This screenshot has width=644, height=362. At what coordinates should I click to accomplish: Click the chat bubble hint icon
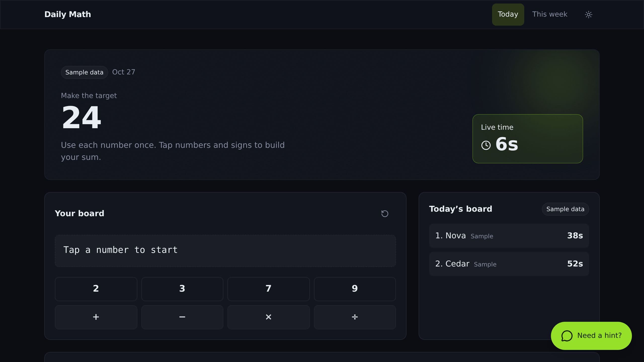[x=567, y=336]
